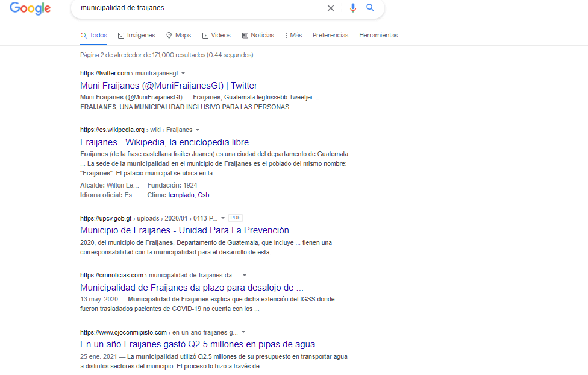Click the Google logo

30,8
